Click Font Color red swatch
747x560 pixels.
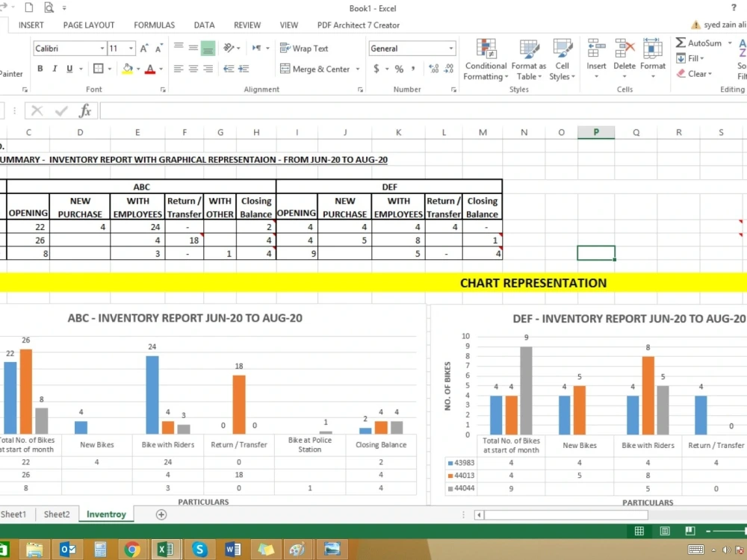pyautogui.click(x=150, y=69)
